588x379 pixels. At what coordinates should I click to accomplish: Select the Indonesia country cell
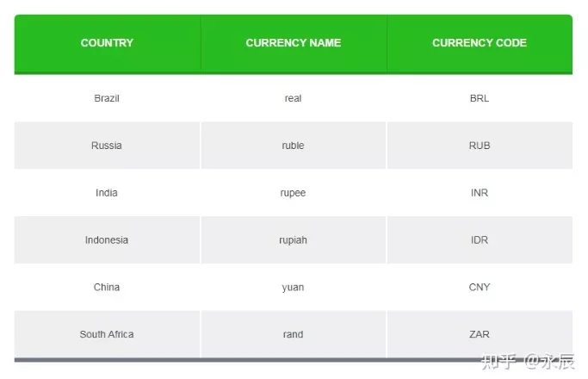107,240
